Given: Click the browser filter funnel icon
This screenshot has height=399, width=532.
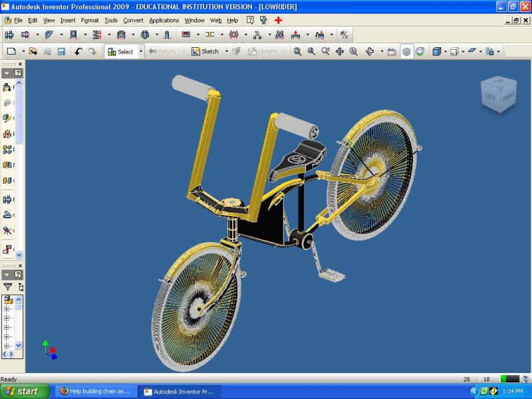Looking at the screenshot, I should click(7, 287).
